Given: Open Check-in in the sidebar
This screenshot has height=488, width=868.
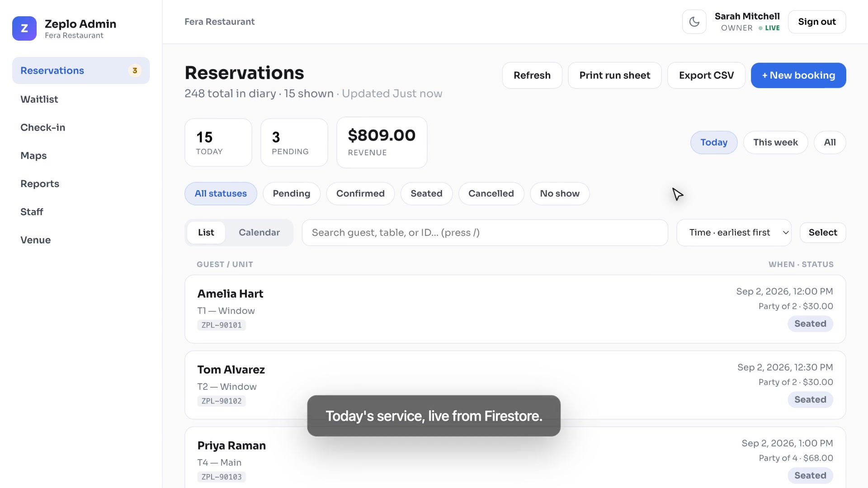Looking at the screenshot, I should pos(81,127).
